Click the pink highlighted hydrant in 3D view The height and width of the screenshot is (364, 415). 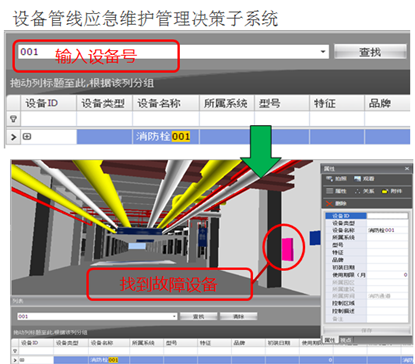[287, 249]
